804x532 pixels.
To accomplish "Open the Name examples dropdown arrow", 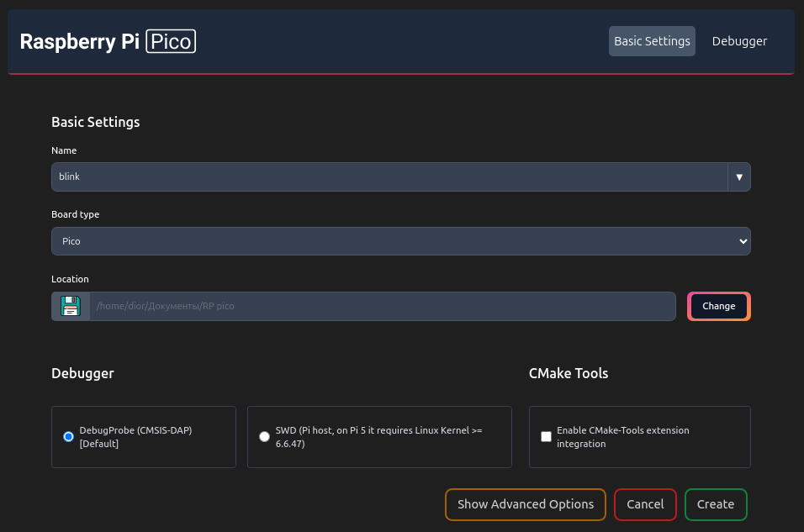I will point(739,176).
